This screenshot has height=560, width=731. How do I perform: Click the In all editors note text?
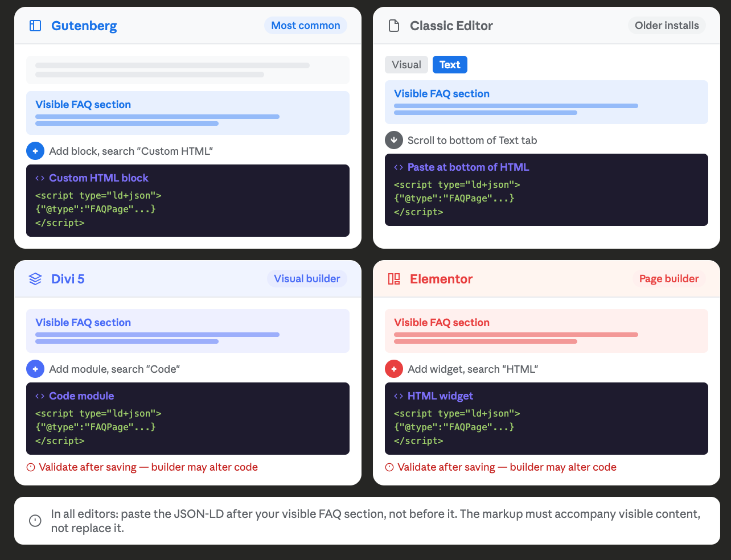376,521
